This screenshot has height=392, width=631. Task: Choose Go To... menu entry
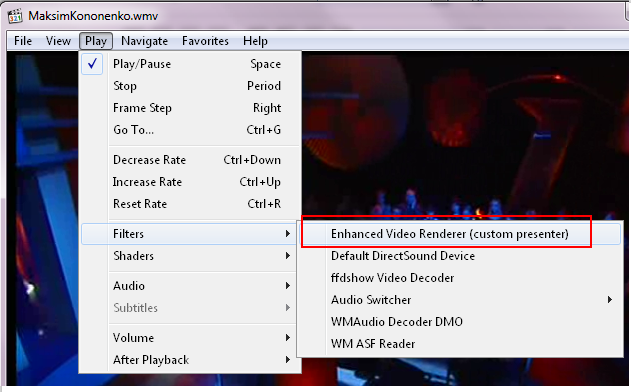pyautogui.click(x=191, y=130)
